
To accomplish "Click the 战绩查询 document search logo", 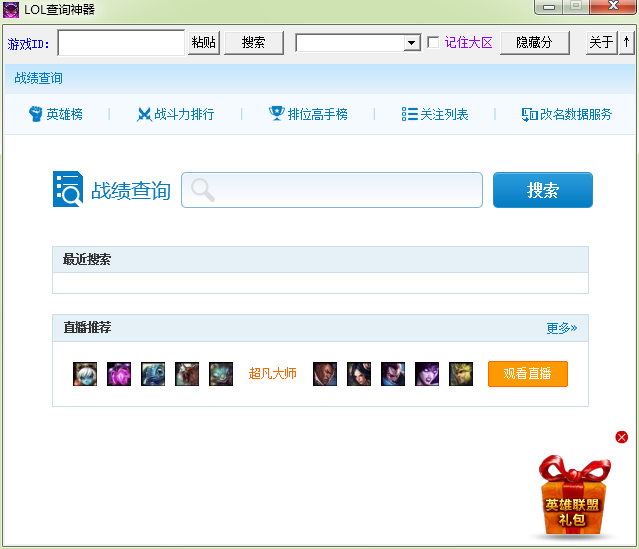I will point(68,189).
